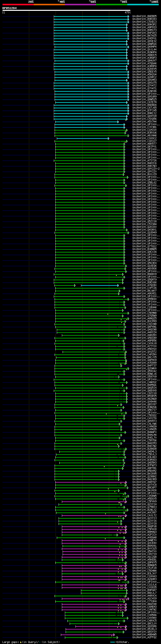Select the UniRef100_Q9YZZ0-2 label
The image size is (161, 644).
(146, 169)
